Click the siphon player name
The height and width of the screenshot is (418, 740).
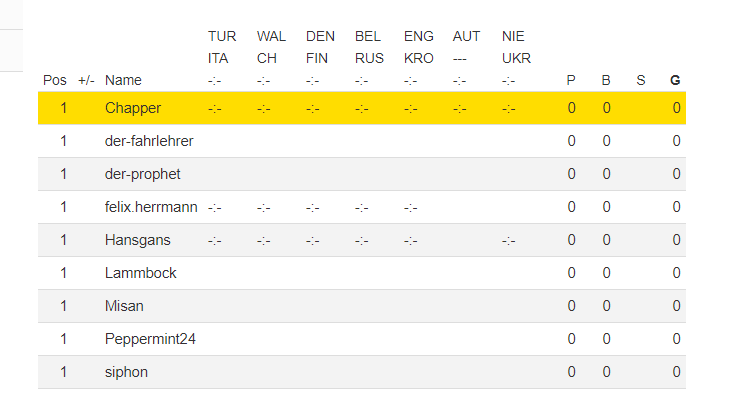click(126, 372)
